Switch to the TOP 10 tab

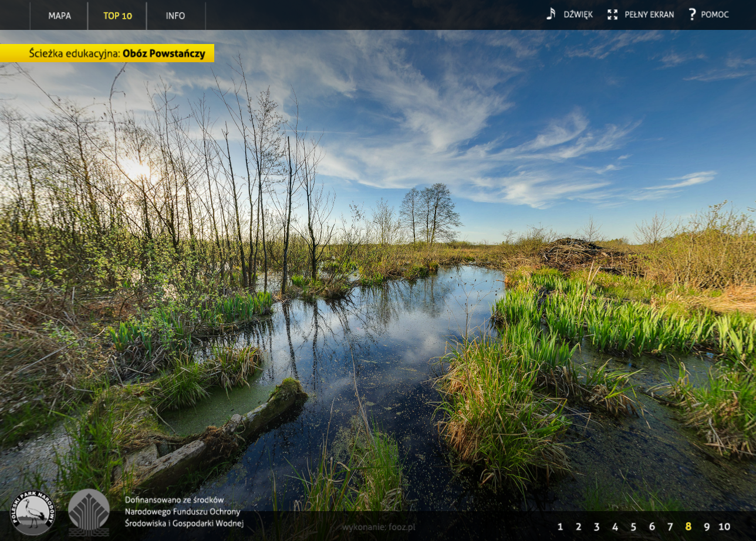click(x=117, y=16)
